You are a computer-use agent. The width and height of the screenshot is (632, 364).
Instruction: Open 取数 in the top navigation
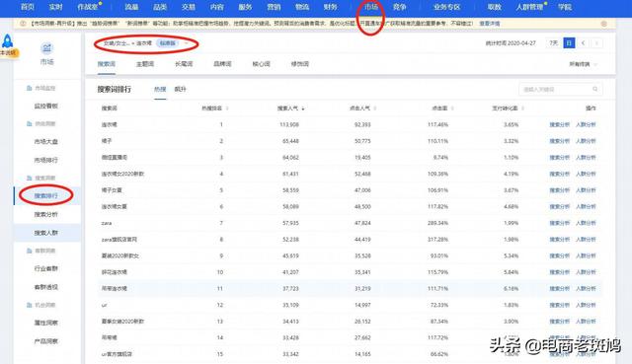coord(494,7)
